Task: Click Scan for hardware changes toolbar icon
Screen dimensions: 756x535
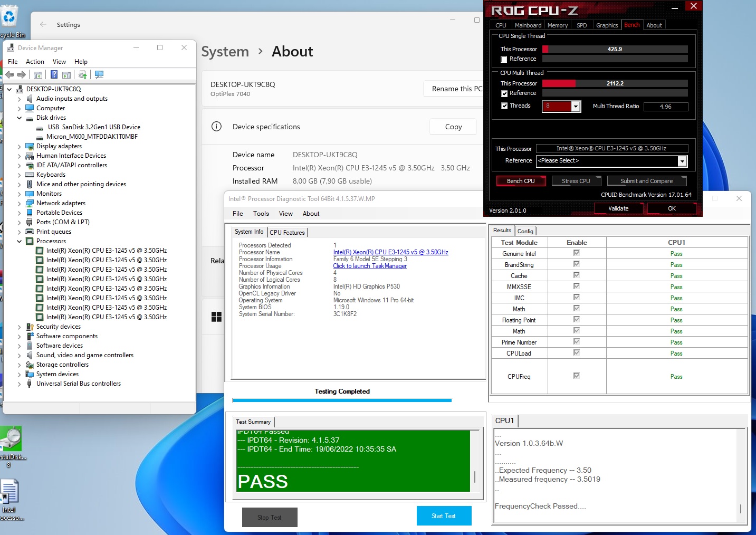Action: [x=99, y=75]
